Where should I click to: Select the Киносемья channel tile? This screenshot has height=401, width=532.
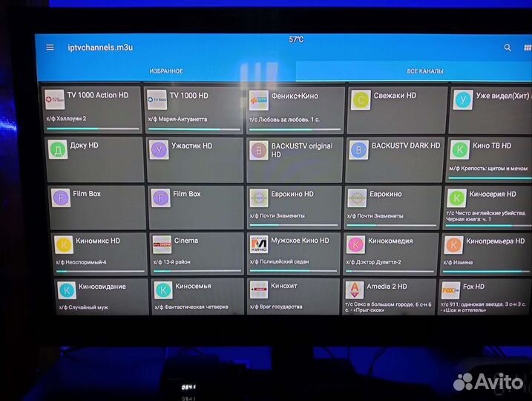195,295
